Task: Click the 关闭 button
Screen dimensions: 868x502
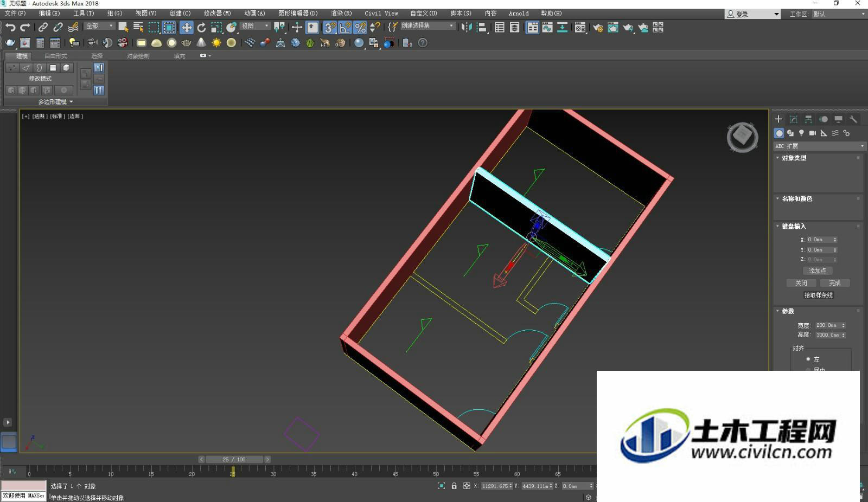Action: pos(801,283)
